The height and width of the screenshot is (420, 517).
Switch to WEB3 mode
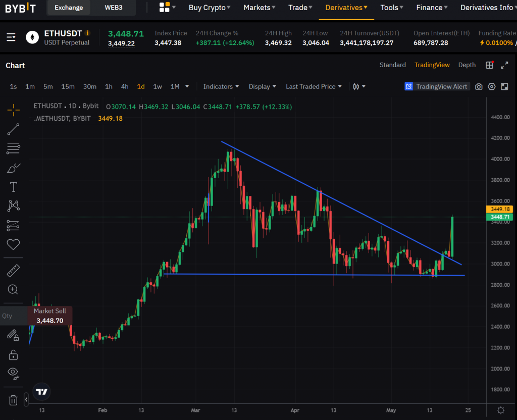pos(114,8)
